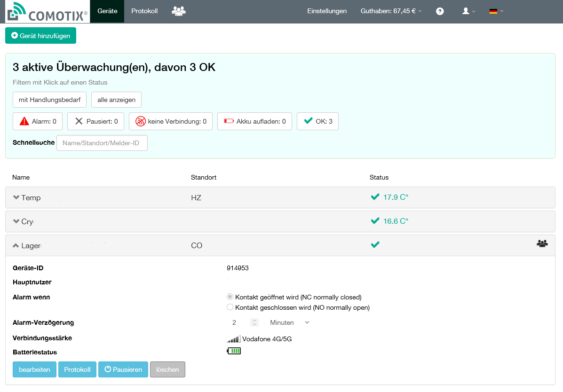This screenshot has height=392, width=563.
Task: Filter by keine Verbindung status
Action: pyautogui.click(x=170, y=121)
